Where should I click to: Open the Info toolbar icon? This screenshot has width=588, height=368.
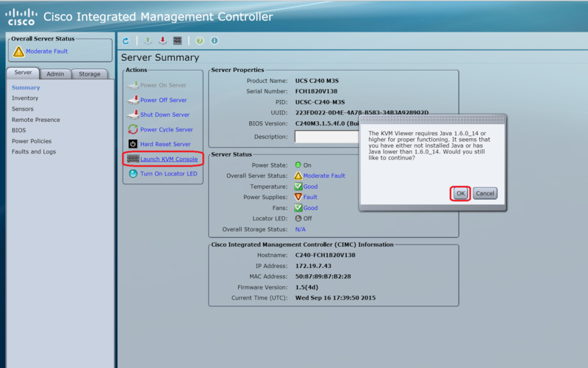214,40
